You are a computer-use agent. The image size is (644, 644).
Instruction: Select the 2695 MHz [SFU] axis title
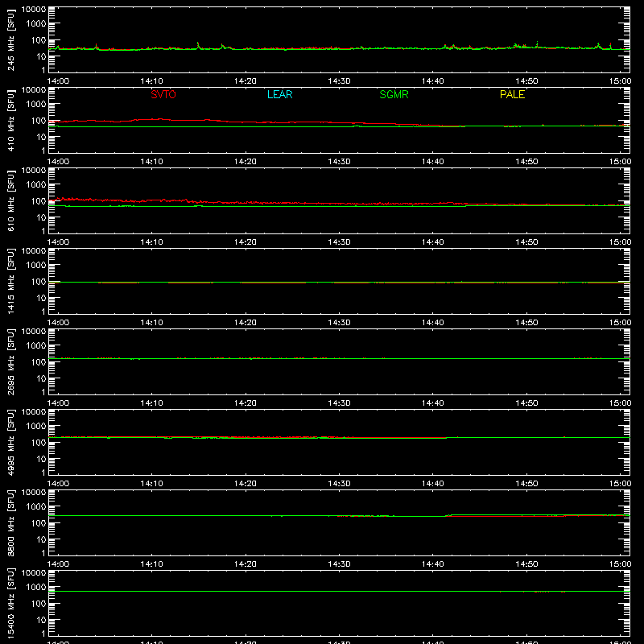click(10, 361)
